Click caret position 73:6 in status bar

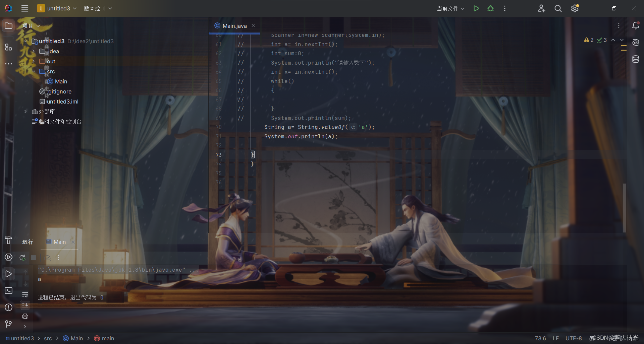[540, 338]
